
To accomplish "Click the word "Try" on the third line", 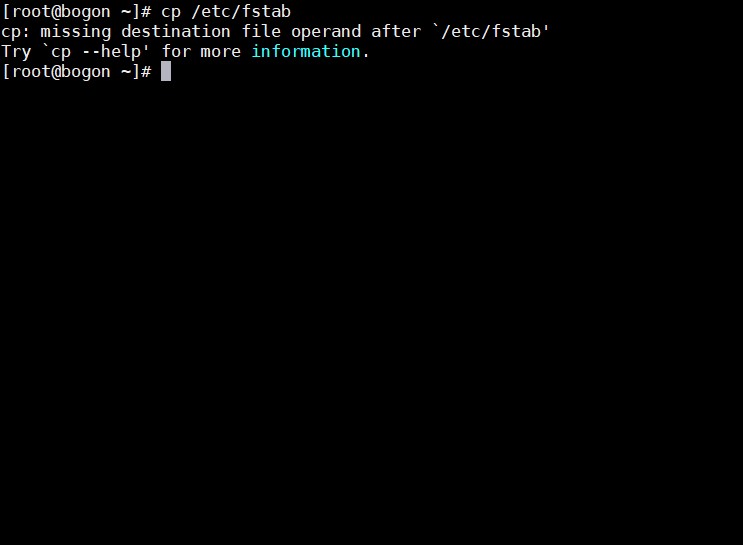I will point(17,52).
